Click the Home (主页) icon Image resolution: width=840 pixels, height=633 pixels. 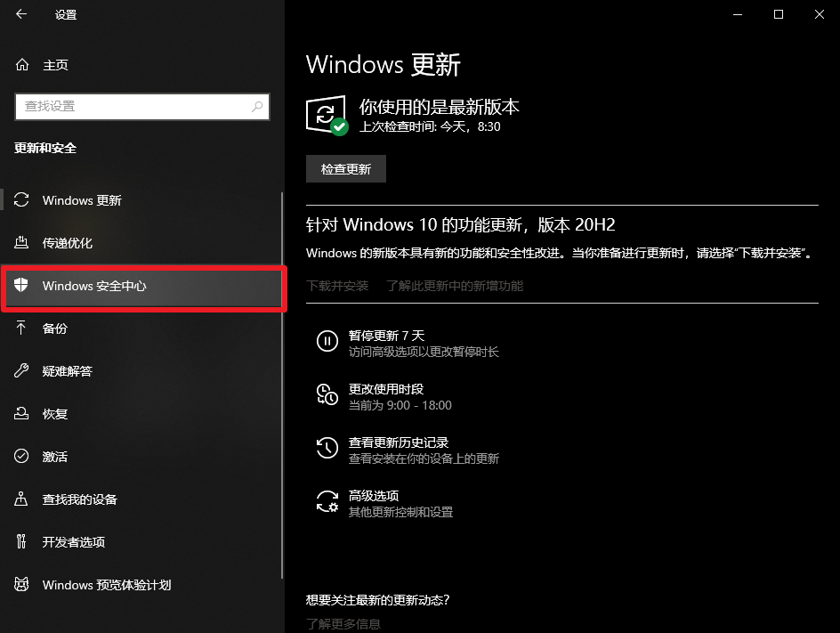23,65
